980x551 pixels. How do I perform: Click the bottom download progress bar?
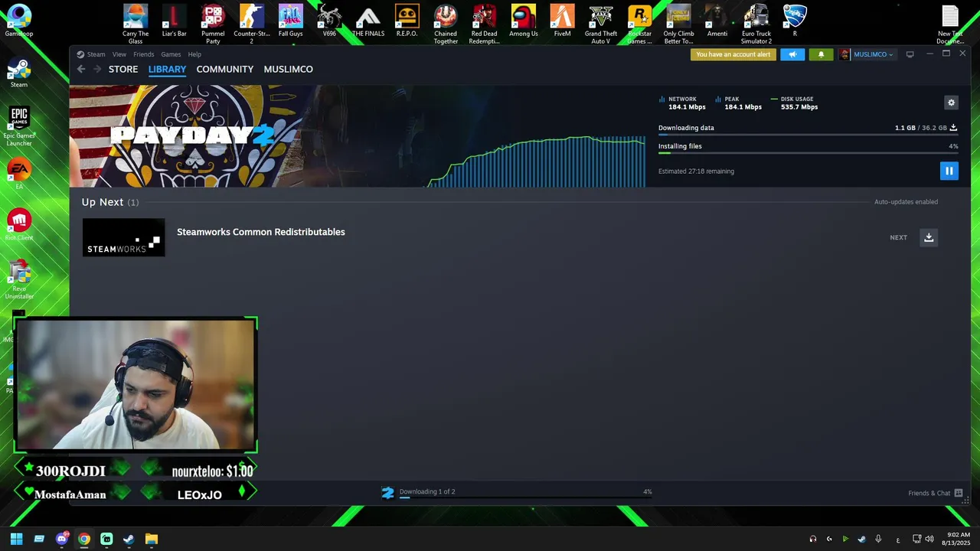click(525, 497)
